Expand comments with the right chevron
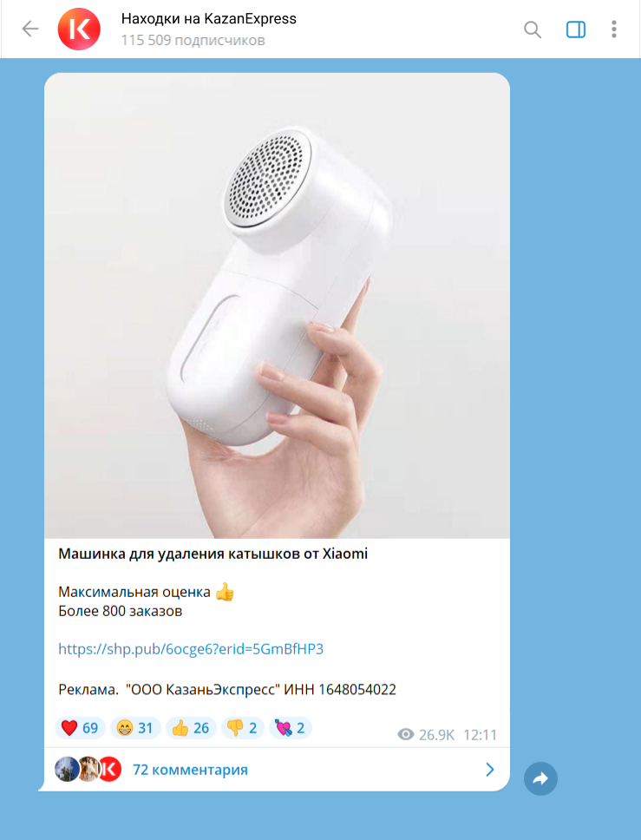This screenshot has width=641, height=840. (x=489, y=770)
